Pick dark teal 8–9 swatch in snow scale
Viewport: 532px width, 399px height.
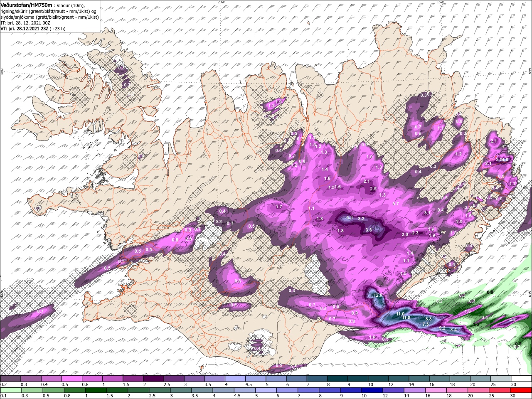pyautogui.click(x=337, y=379)
